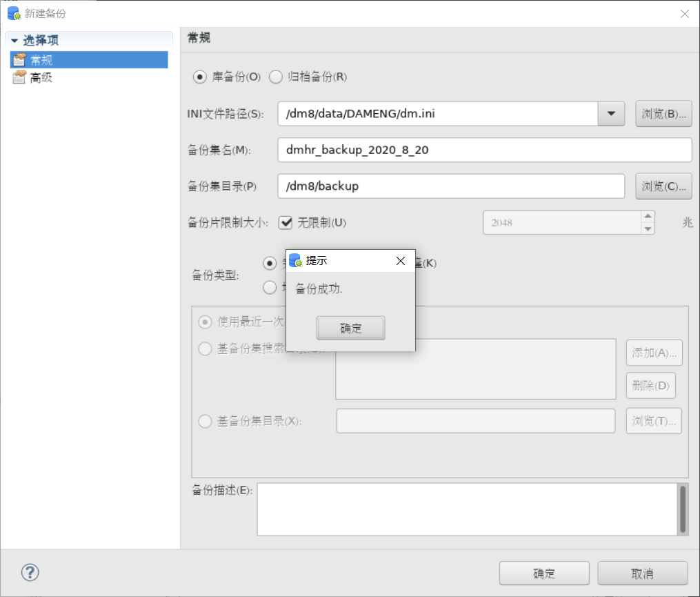Click the 备份描述 vertical scrollbar
This screenshot has height=597, width=700.
click(683, 509)
